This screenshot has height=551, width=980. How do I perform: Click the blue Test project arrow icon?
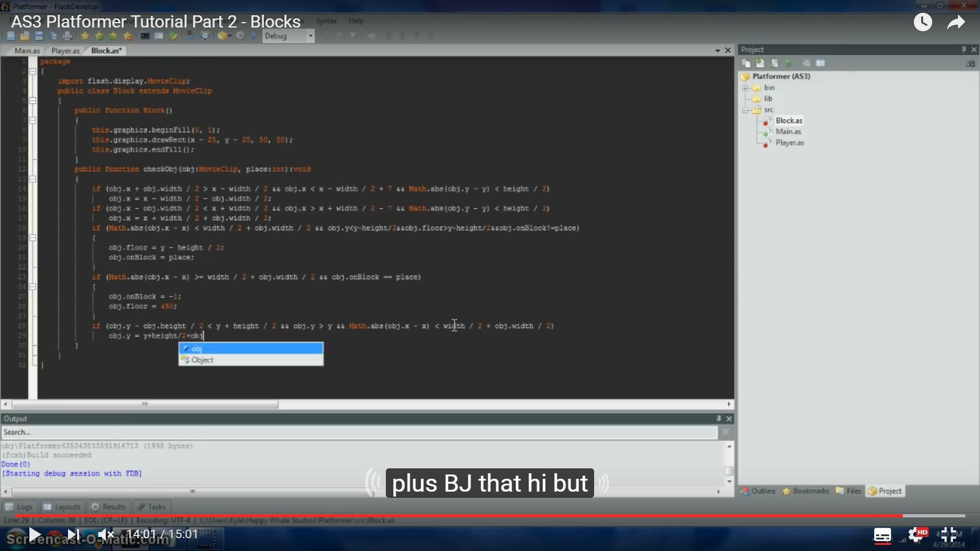tap(254, 36)
